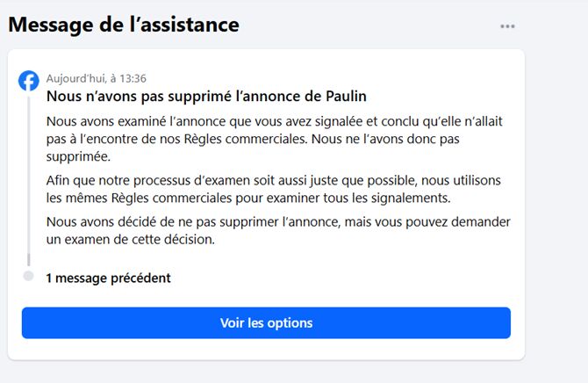Click the name Paulin in the message title
The image size is (588, 383).
tap(346, 97)
